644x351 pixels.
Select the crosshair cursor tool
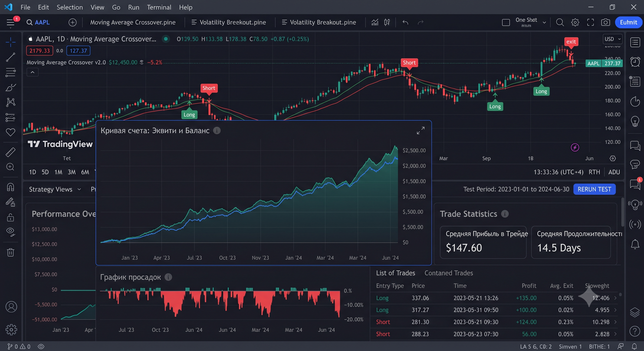(x=11, y=42)
